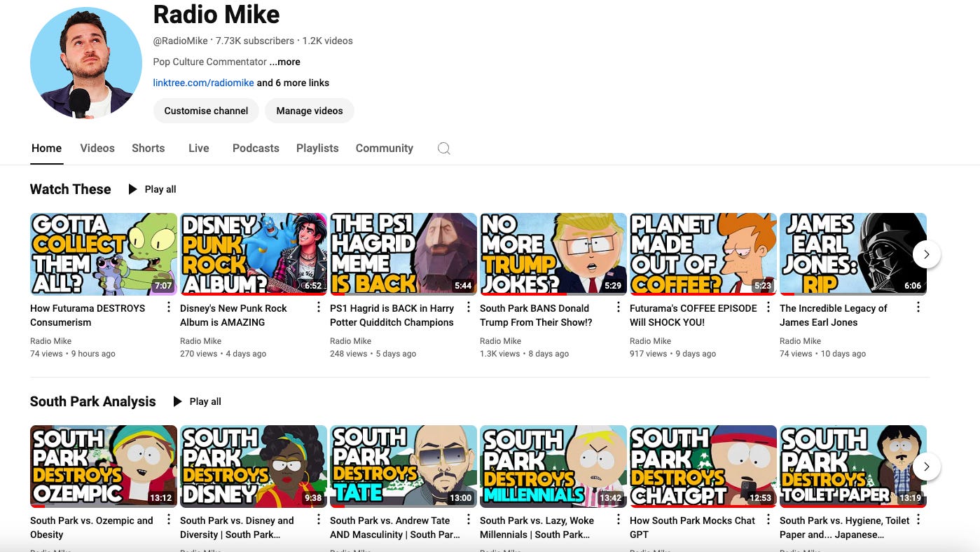980x552 pixels.
Task: Open options menu for Futurama's COFFEE EPISODE video
Action: pyautogui.click(x=768, y=308)
